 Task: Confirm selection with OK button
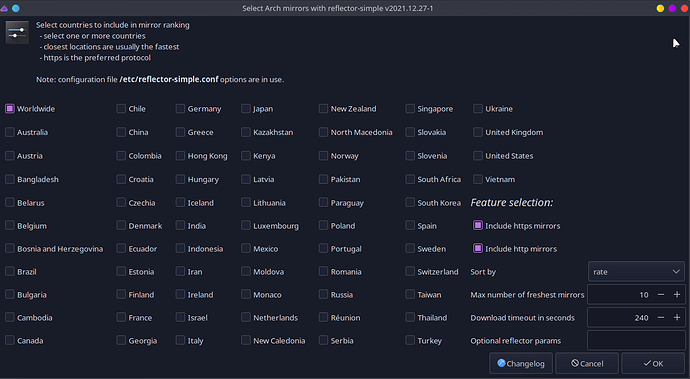(653, 363)
